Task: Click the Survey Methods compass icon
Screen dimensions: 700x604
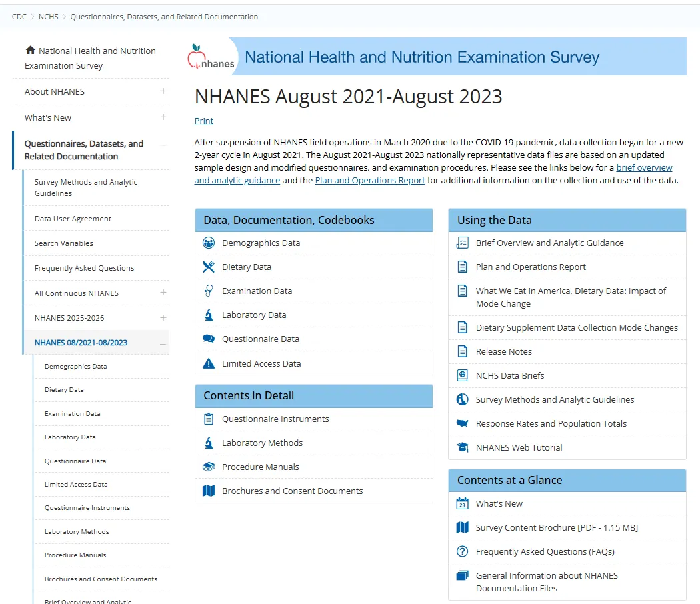Action: [x=463, y=399]
